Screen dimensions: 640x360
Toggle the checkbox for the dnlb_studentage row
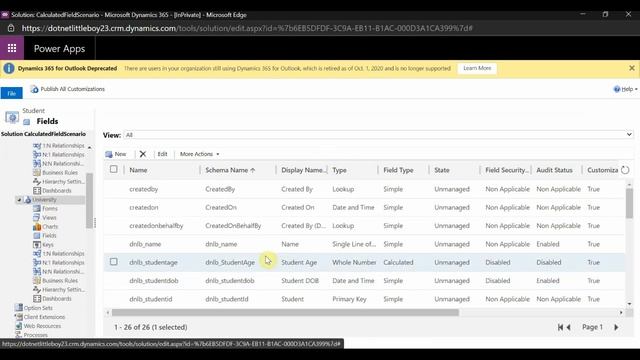113,262
